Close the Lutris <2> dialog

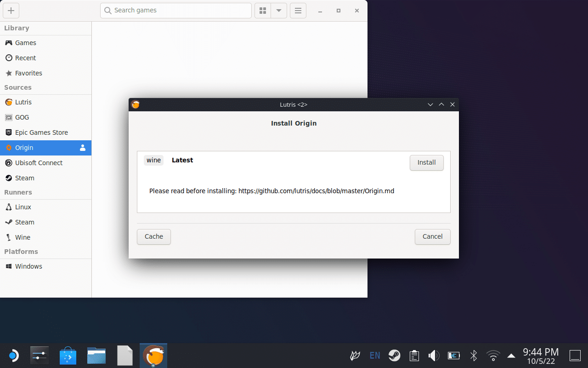click(x=452, y=104)
